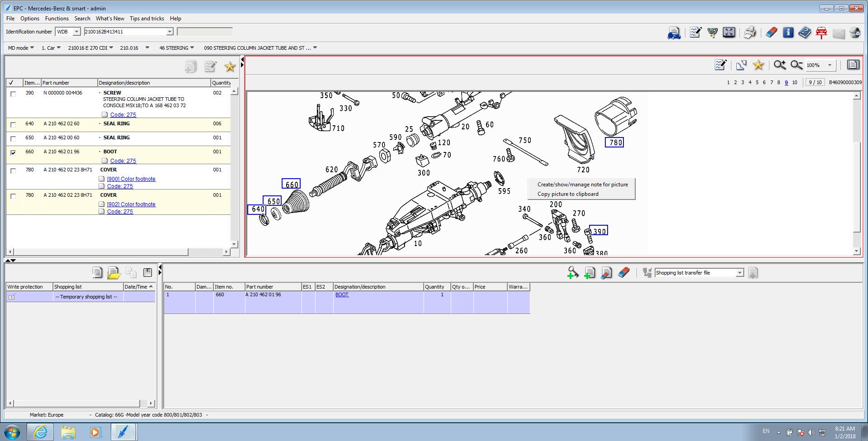The width and height of the screenshot is (868, 441).
Task: Click the picture size toggle icon
Action: tap(741, 65)
